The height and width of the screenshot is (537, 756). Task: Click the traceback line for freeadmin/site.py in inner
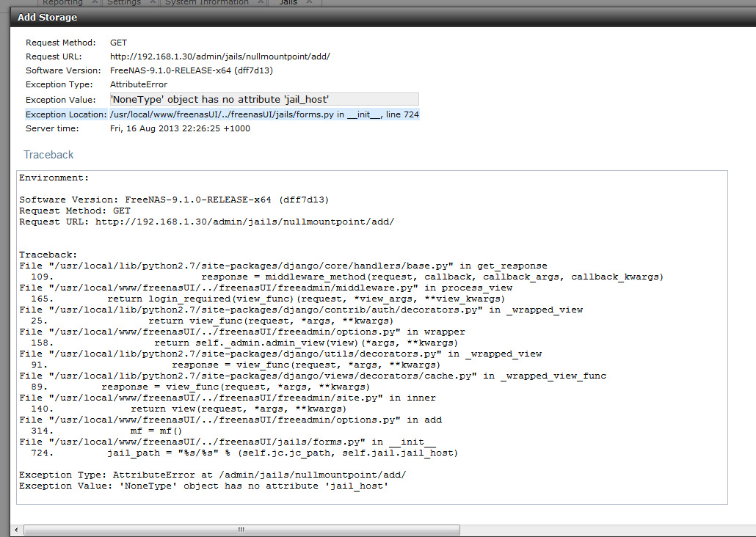(x=228, y=398)
